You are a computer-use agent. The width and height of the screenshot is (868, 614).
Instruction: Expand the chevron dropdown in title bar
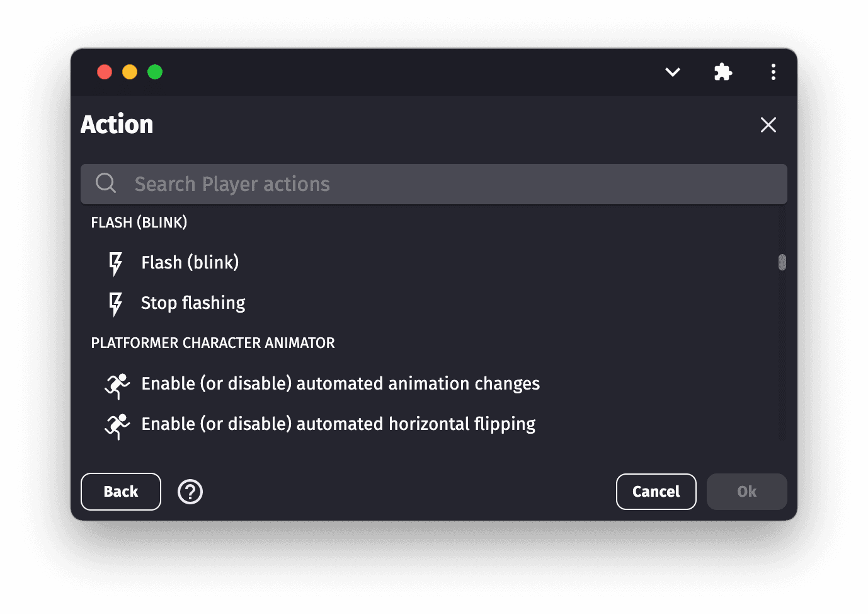point(673,72)
